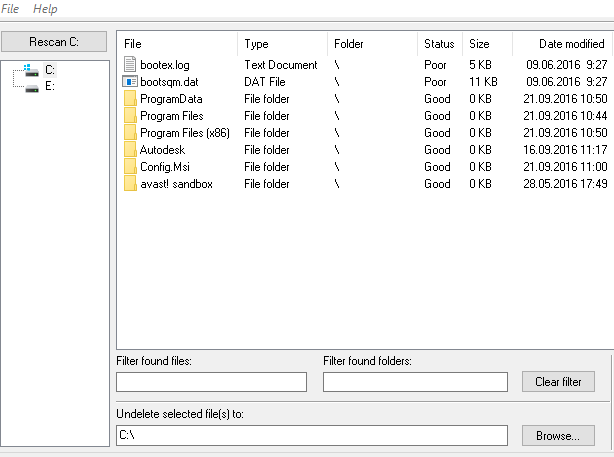Image resolution: width=614 pixels, height=457 pixels.
Task: Select the E: drive label
Action: (50, 86)
